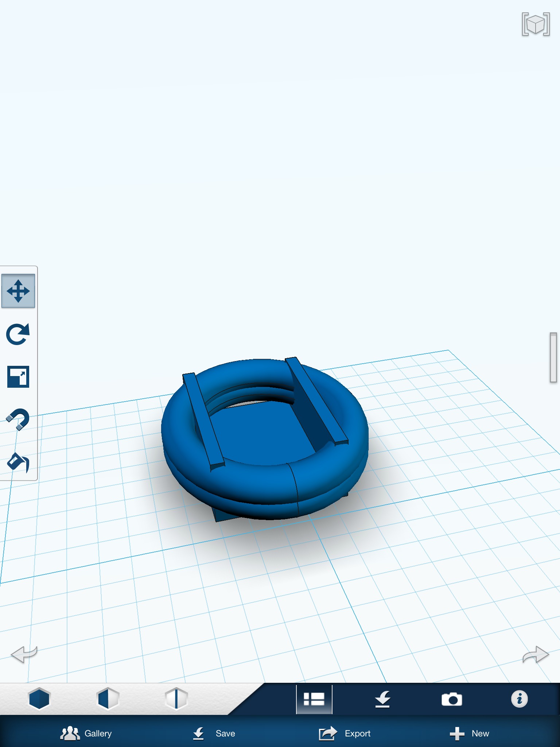Create a New design
The image size is (560, 747).
tap(470, 734)
